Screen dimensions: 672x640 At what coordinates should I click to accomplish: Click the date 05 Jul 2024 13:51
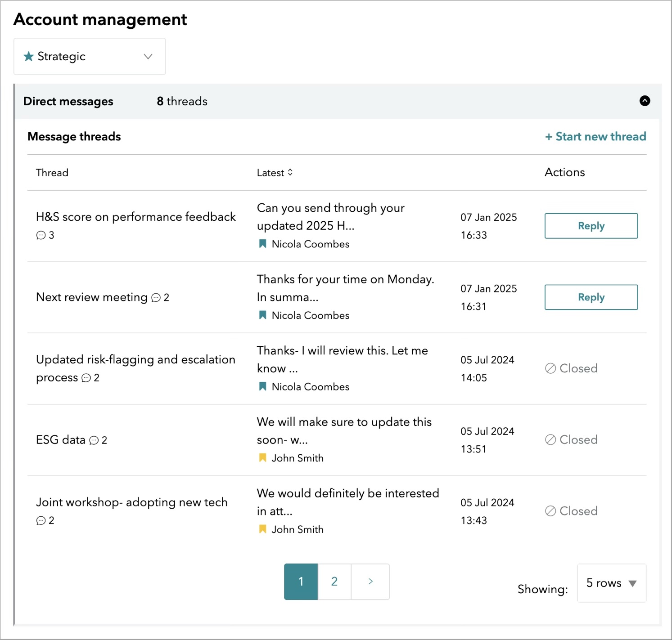[x=487, y=440]
